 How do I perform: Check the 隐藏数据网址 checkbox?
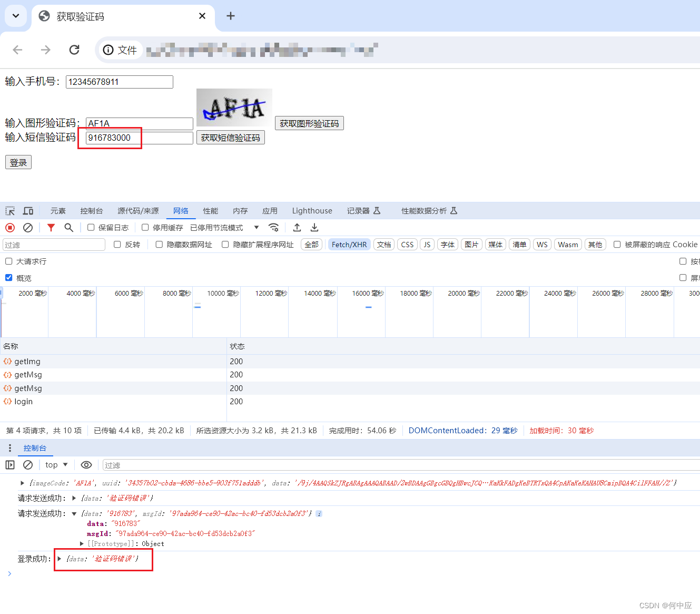click(159, 245)
